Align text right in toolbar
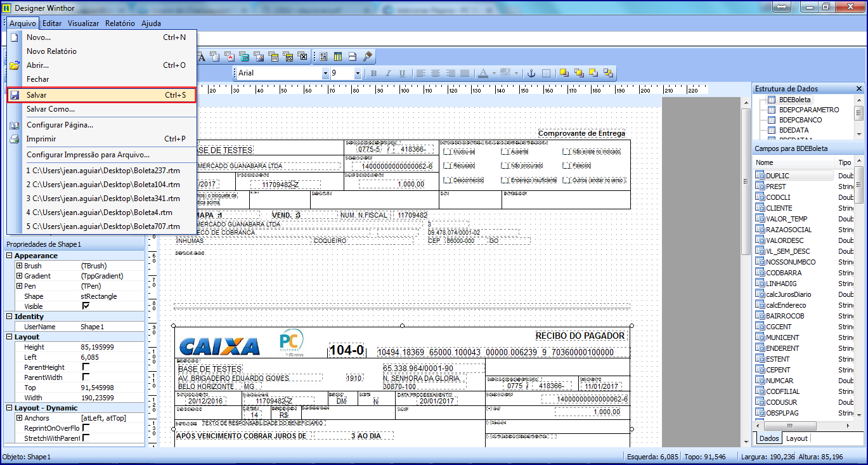The image size is (868, 465). click(451, 74)
